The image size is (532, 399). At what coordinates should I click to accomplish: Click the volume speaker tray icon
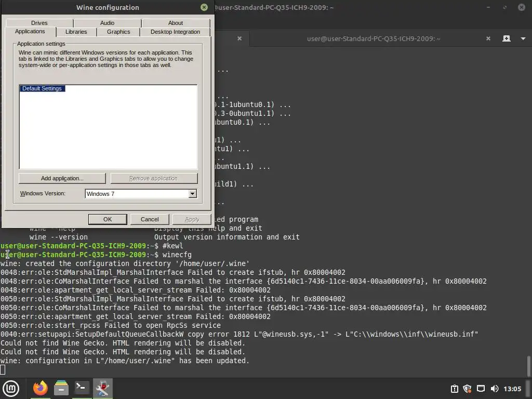point(495,389)
